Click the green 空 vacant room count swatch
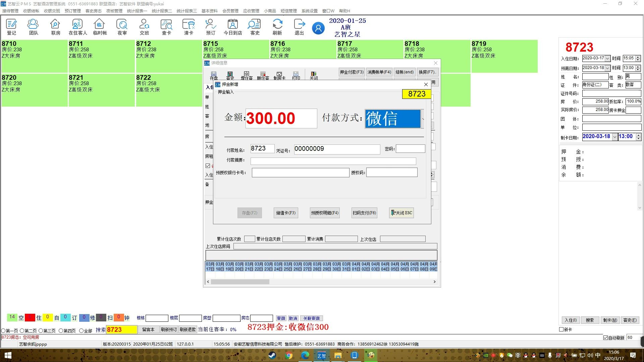The height and width of the screenshot is (362, 644). pyautogui.click(x=12, y=317)
